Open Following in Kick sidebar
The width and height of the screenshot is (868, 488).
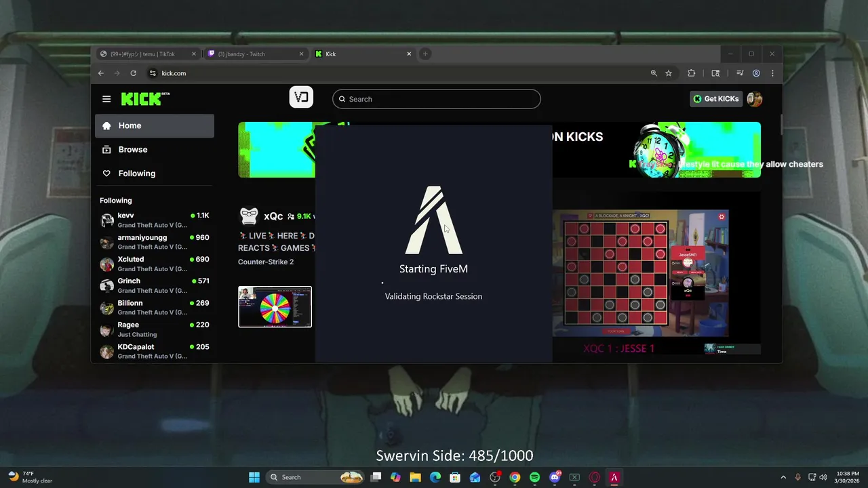pyautogui.click(x=155, y=173)
